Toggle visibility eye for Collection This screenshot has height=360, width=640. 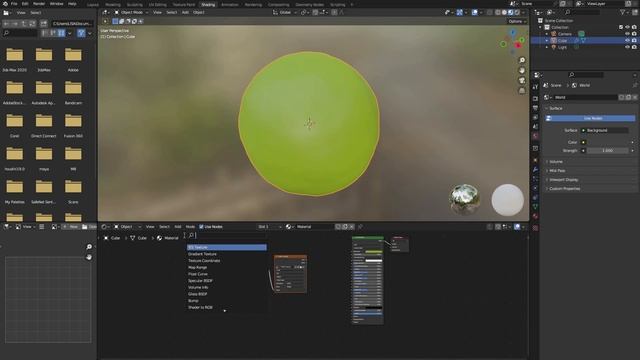(x=627, y=27)
